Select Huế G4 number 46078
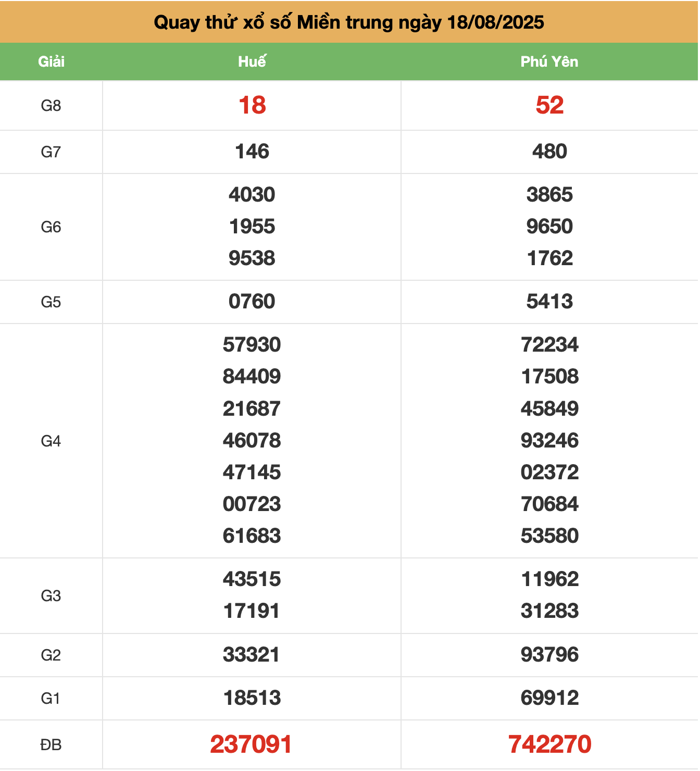Viewport: 700px width, 771px height. (x=252, y=441)
